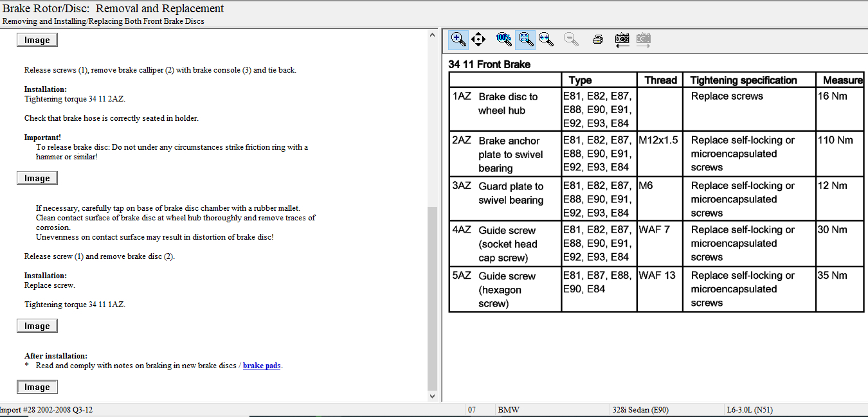The width and height of the screenshot is (868, 417).
Task: Click 'Removing and Installing/Replacing Both Front Brake Discs' subtitle
Action: coord(104,21)
